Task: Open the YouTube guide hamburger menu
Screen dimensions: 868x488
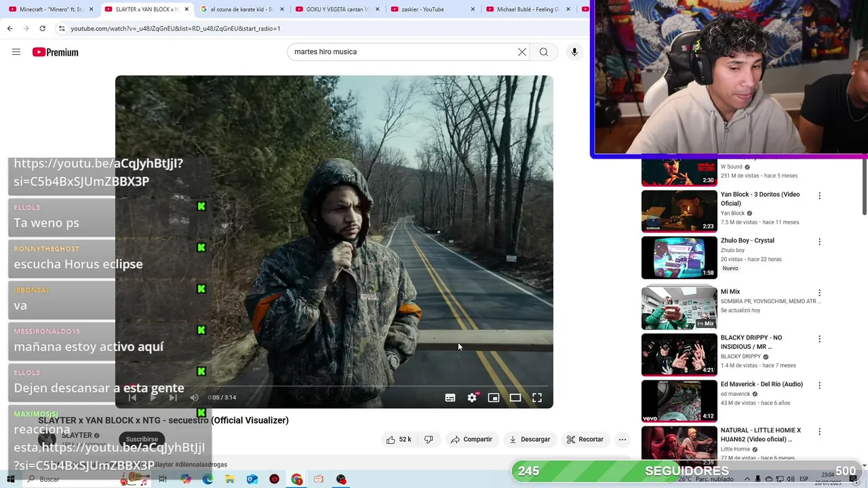Action: (16, 52)
